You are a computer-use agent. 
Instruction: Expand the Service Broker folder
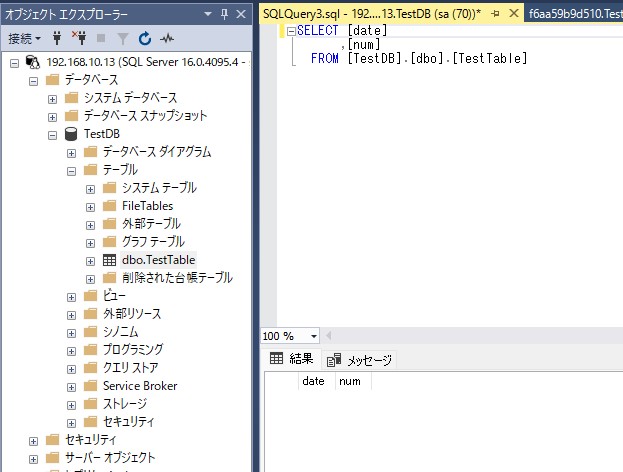pyautogui.click(x=72, y=387)
